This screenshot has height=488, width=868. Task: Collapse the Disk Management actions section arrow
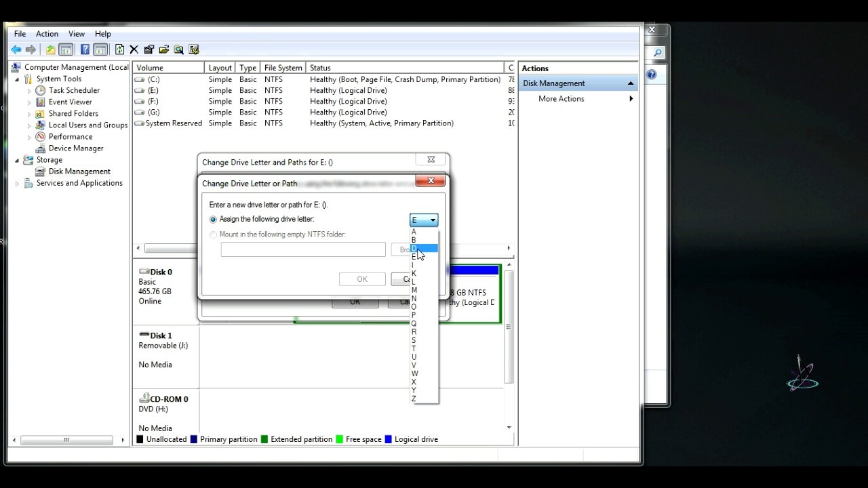[631, 83]
